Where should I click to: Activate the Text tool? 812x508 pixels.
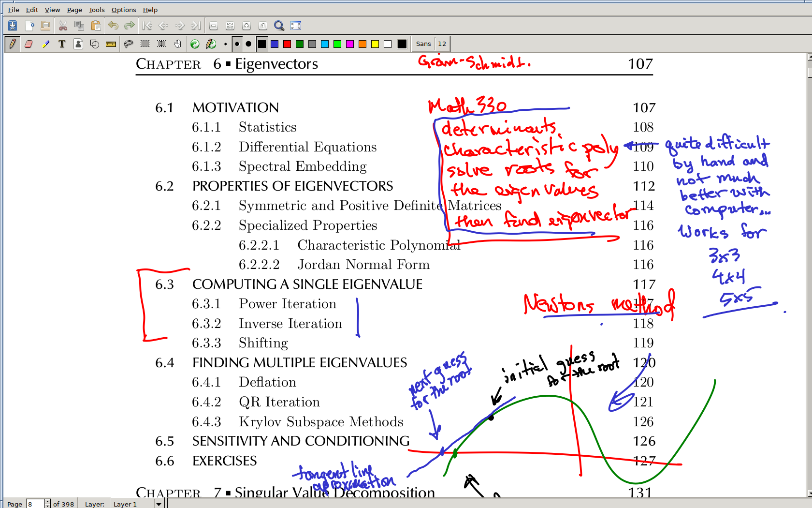pos(62,44)
